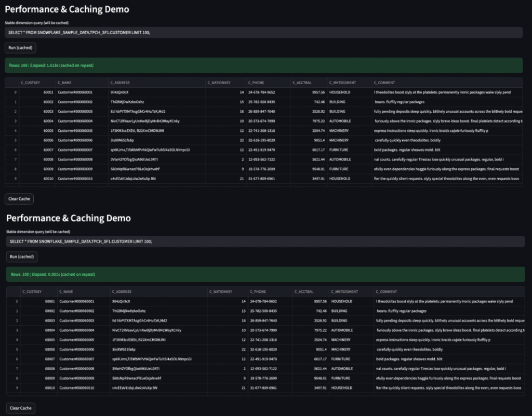This screenshot has height=417, width=532.
Task: Sort by C_CUSTKEY header in the first table
Action: 30,83
